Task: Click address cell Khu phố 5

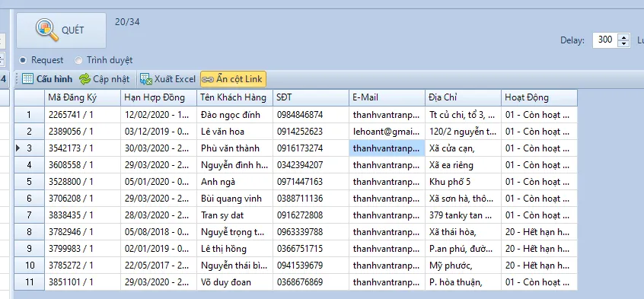Action: (464, 182)
